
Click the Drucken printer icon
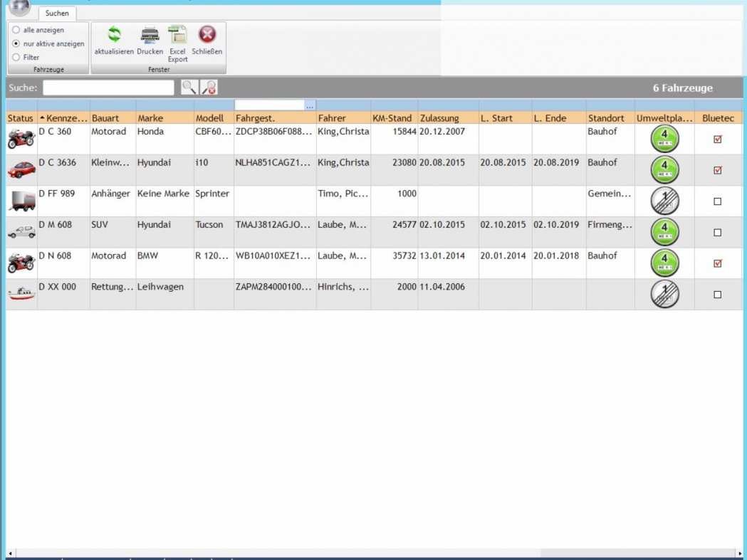(150, 35)
